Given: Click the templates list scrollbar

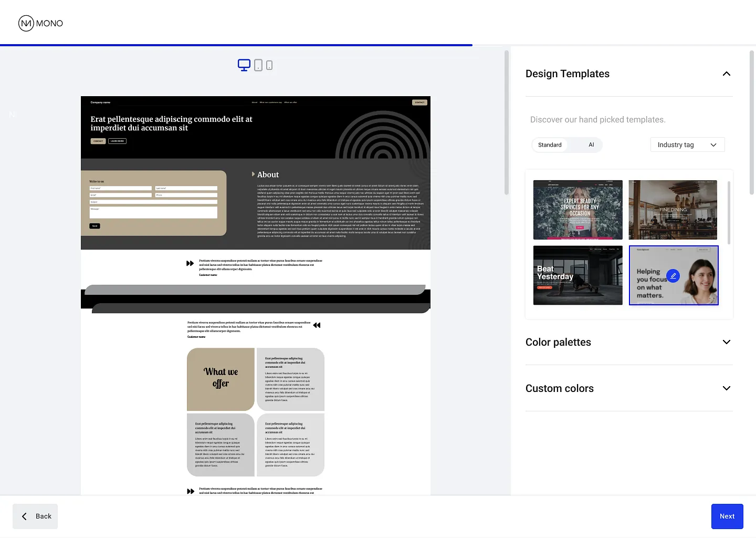Looking at the screenshot, I should click(729, 213).
